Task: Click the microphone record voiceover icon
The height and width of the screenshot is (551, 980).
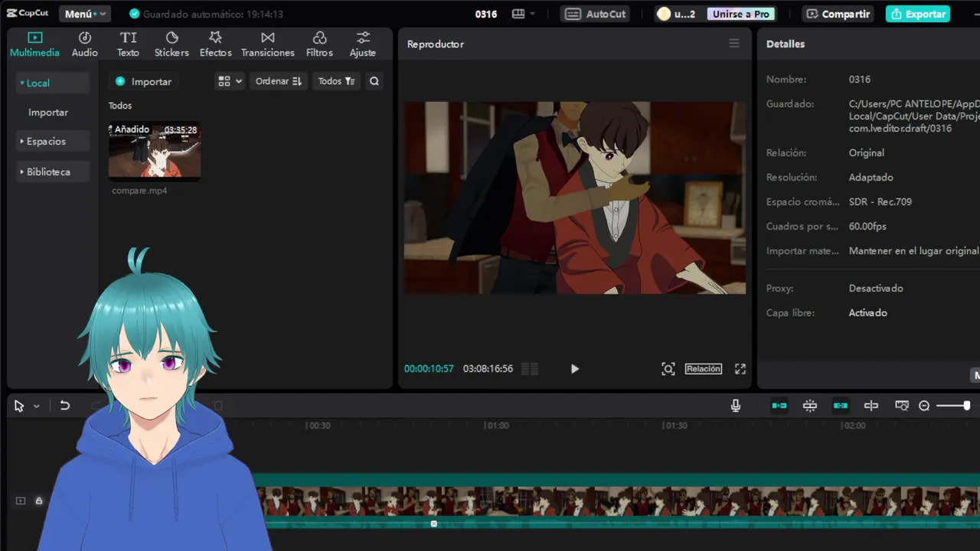Action: tap(736, 406)
